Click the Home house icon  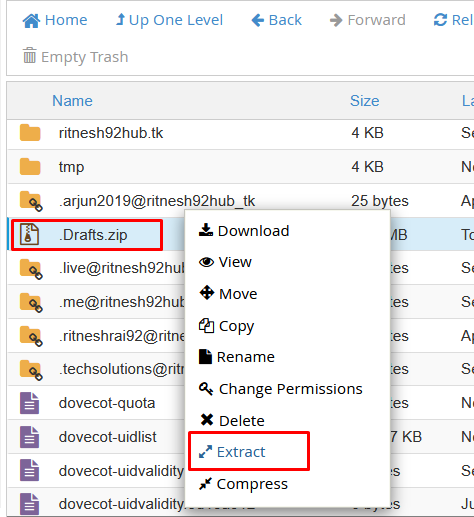coord(31,21)
